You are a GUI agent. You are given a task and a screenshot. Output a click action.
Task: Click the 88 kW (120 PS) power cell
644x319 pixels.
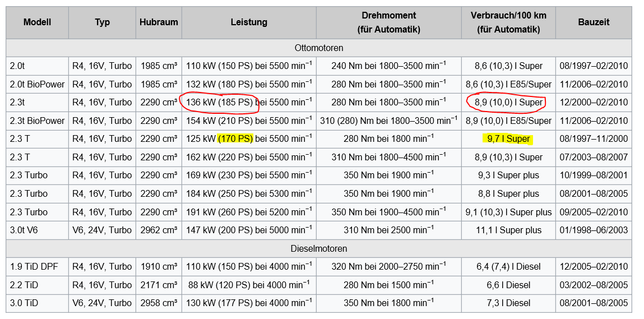249,285
